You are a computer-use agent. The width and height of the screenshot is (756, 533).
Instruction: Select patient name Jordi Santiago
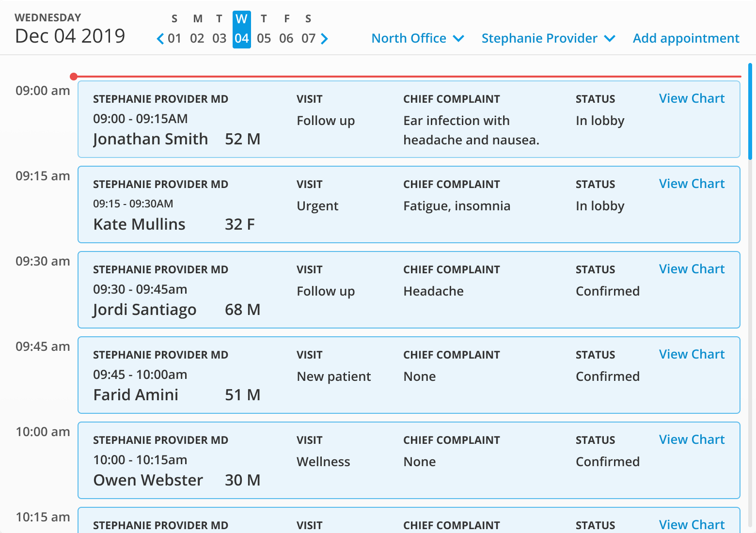coord(144,310)
